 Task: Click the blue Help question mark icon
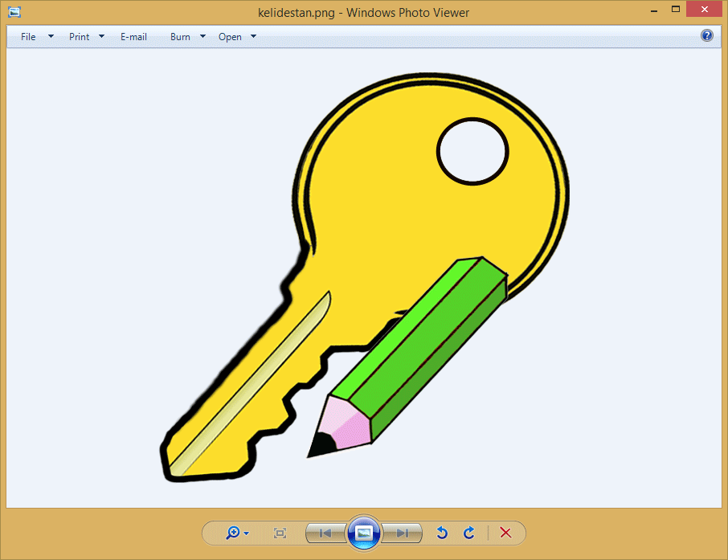point(706,35)
